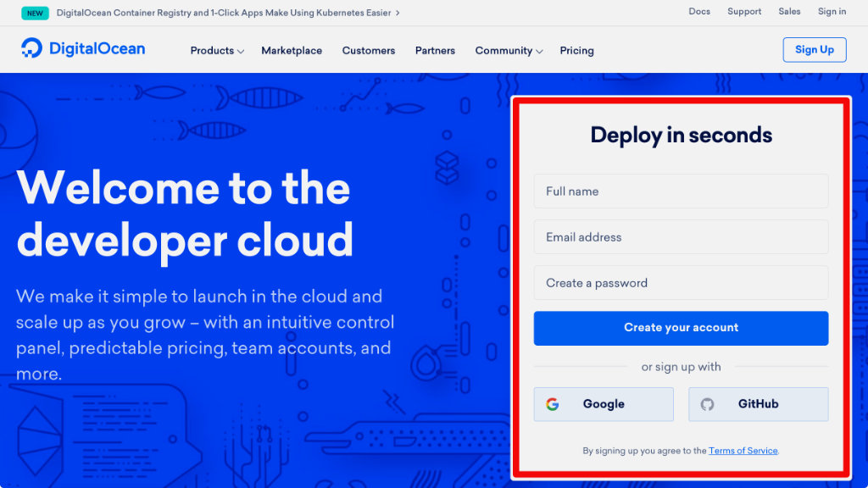868x488 pixels.
Task: Open the Terms of Service link
Action: point(743,451)
